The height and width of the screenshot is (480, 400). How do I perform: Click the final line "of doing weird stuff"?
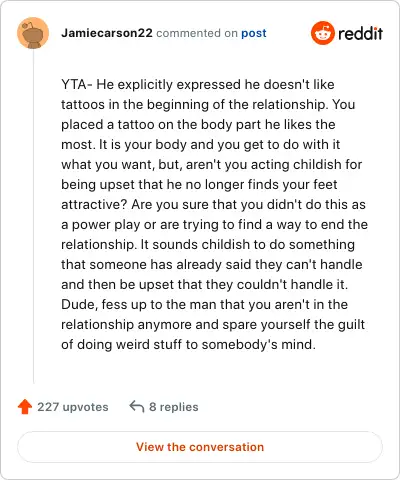tap(188, 345)
